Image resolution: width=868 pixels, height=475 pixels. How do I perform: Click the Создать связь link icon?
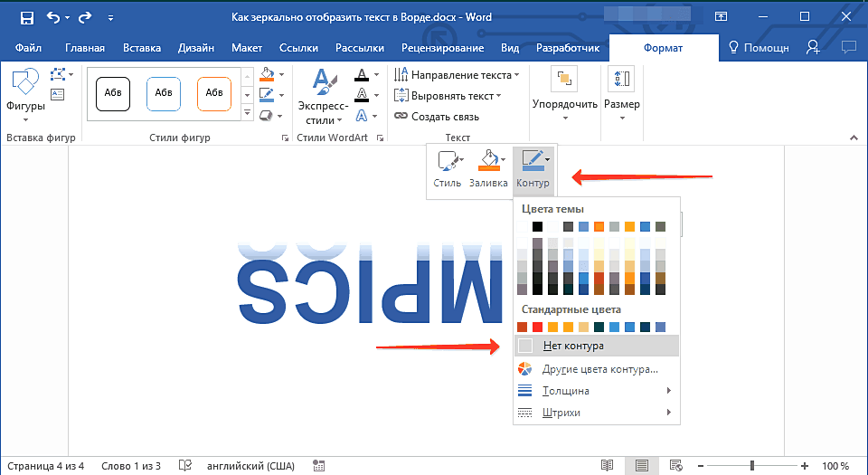(401, 117)
